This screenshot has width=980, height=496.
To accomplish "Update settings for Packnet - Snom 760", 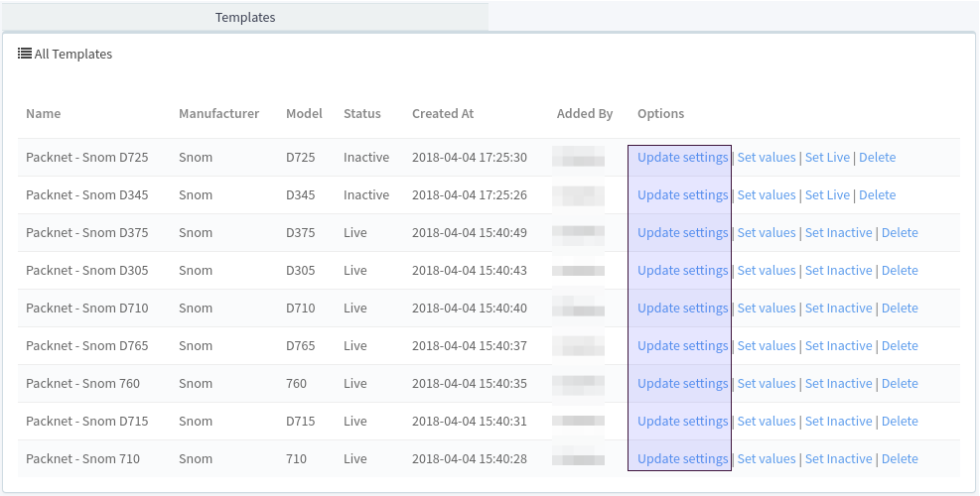I will 682,384.
